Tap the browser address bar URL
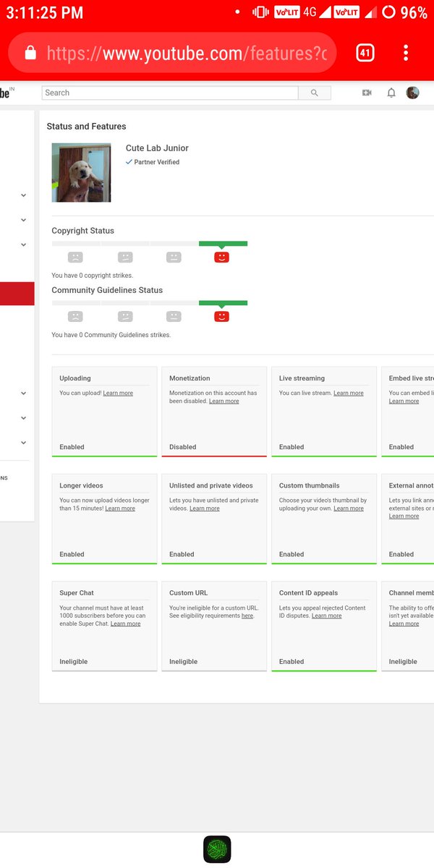This screenshot has width=434, height=868. pos(187,53)
